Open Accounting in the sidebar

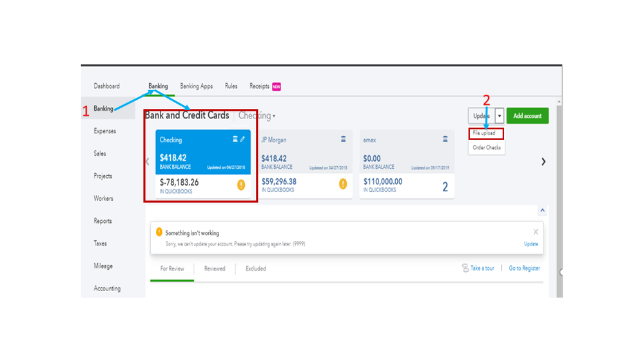coord(107,289)
